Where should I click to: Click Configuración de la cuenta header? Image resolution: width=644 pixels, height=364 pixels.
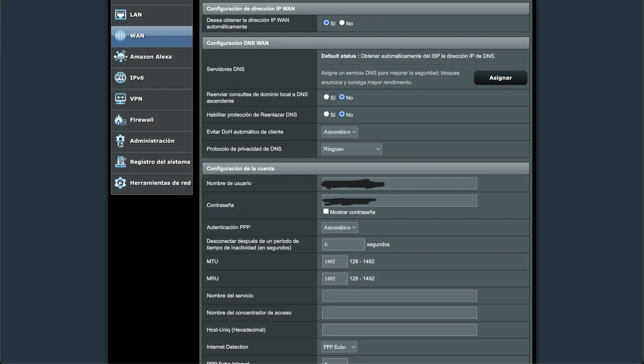[366, 169]
